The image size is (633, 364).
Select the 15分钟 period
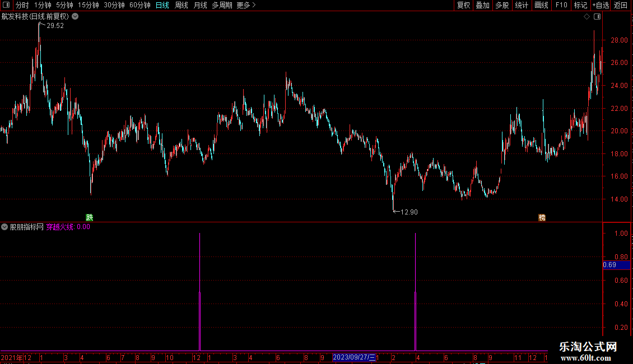[88, 5]
